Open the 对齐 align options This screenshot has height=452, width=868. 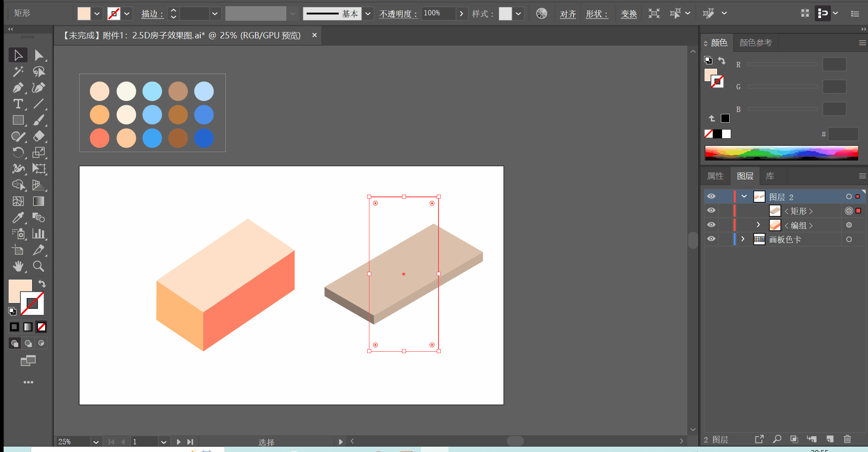coord(568,14)
